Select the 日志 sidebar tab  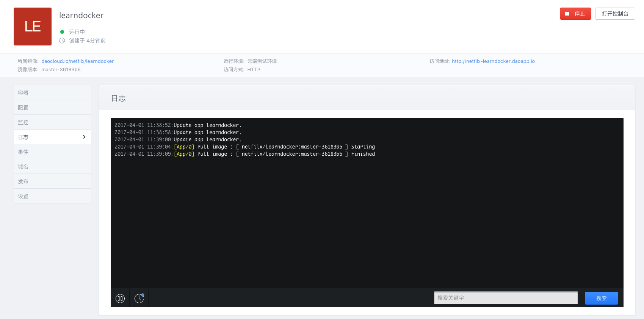point(52,137)
